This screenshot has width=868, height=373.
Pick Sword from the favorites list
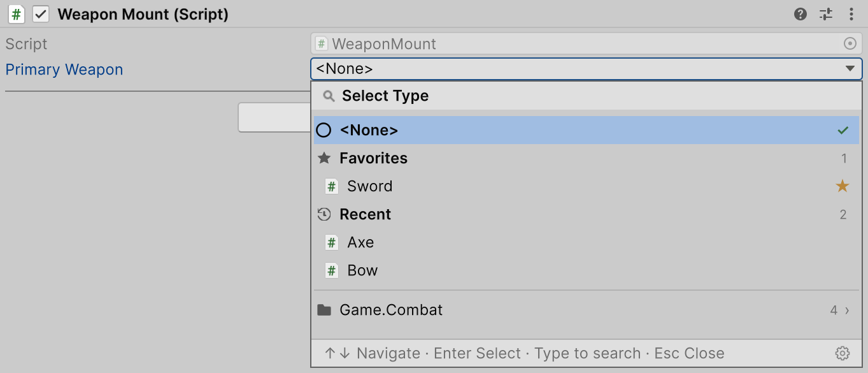tap(585, 186)
